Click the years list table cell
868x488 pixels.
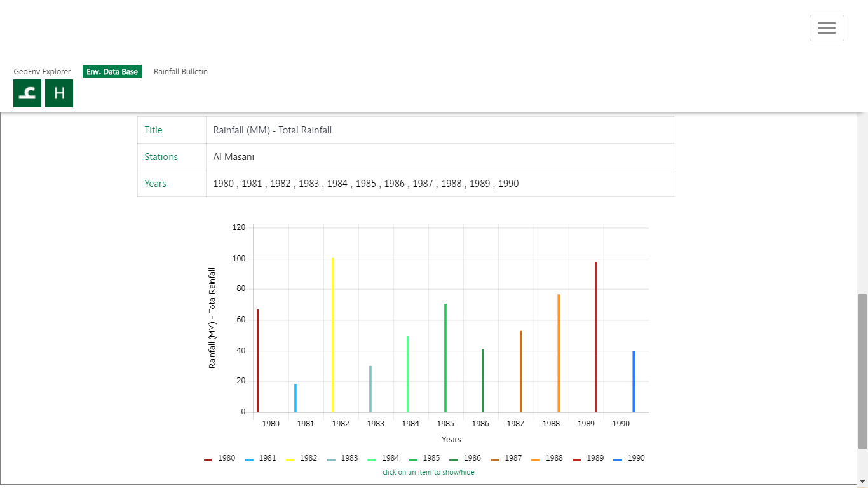coord(440,184)
